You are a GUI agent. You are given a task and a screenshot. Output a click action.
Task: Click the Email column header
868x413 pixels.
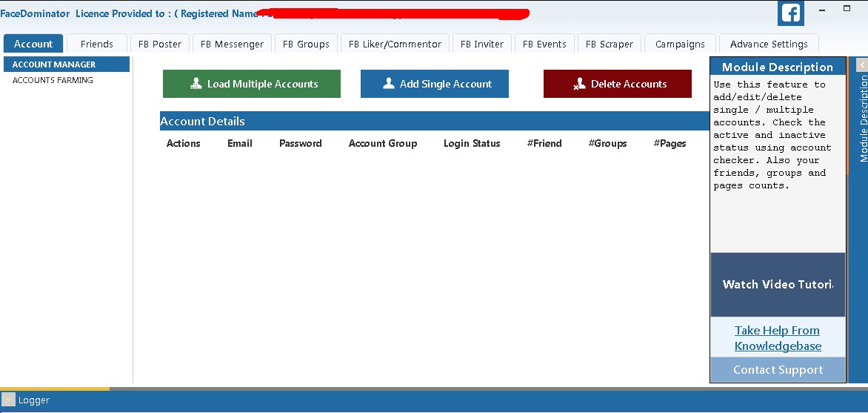(240, 144)
